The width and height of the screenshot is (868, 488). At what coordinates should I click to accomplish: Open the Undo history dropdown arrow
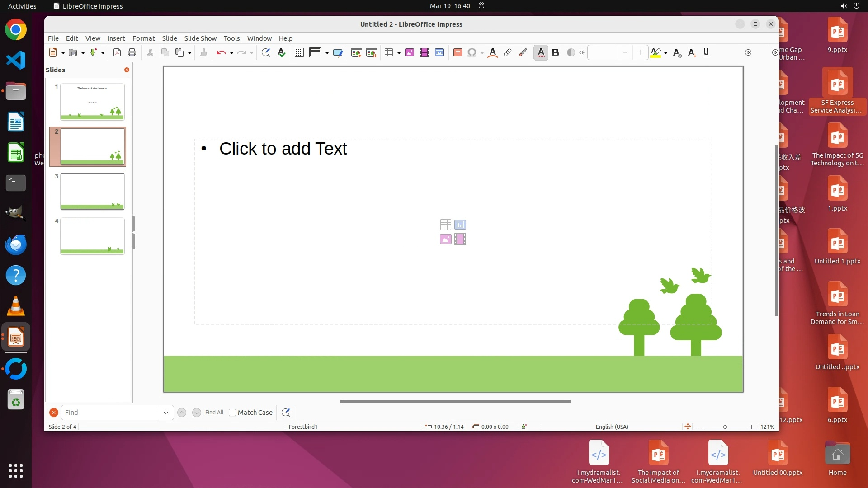click(231, 53)
